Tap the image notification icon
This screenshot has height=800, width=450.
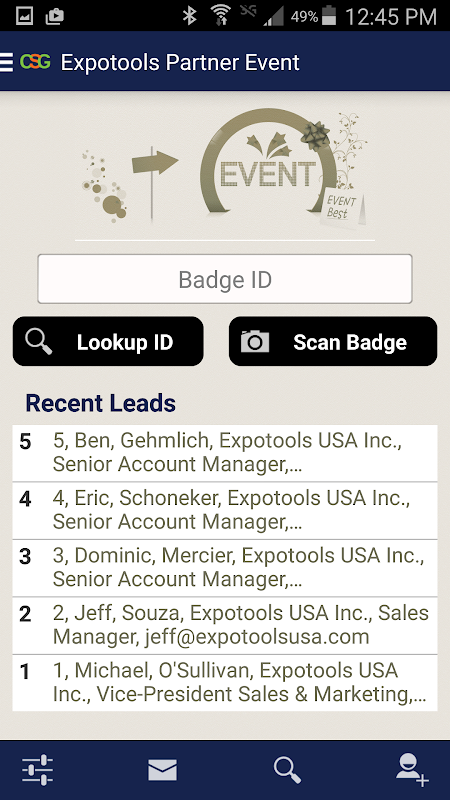(x=24, y=16)
